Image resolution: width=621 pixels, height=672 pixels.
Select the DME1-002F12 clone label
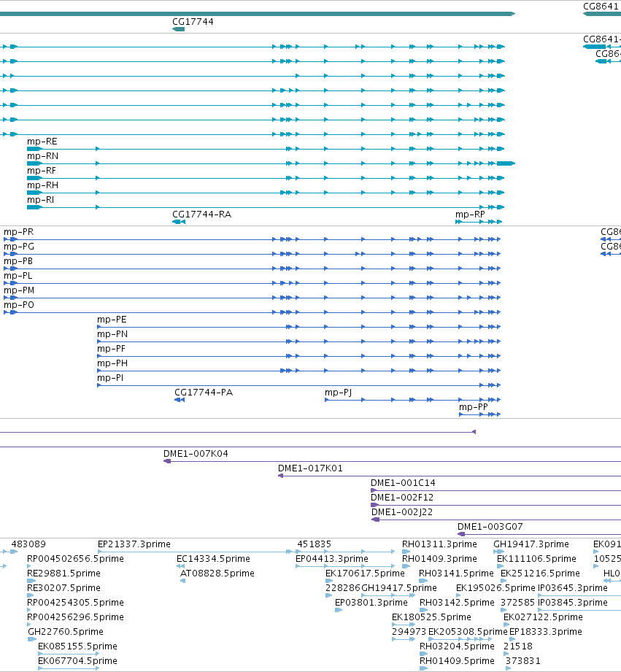(402, 497)
